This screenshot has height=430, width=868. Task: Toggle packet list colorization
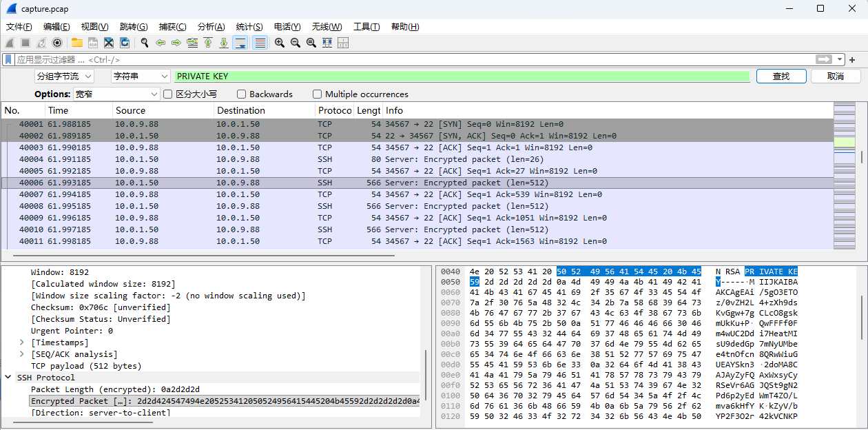(x=260, y=43)
